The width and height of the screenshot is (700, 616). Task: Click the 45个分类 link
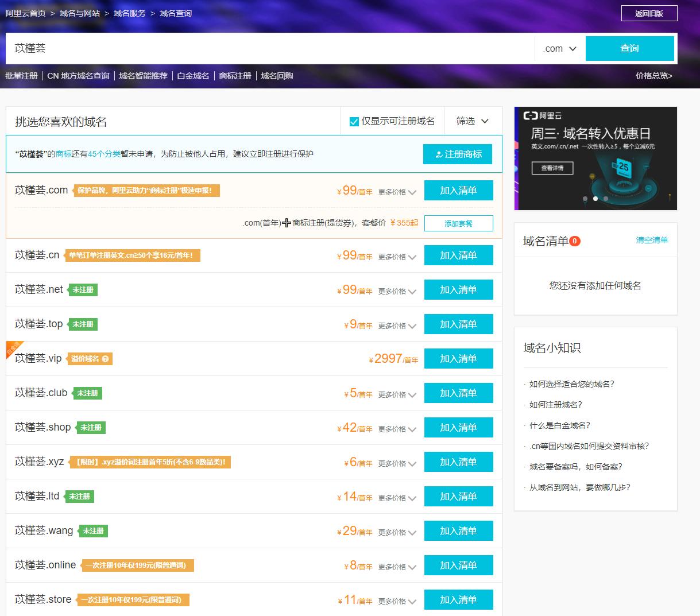104,154
